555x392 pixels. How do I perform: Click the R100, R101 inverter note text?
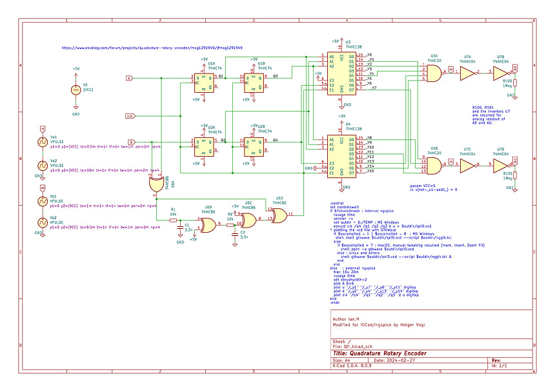coord(494,115)
